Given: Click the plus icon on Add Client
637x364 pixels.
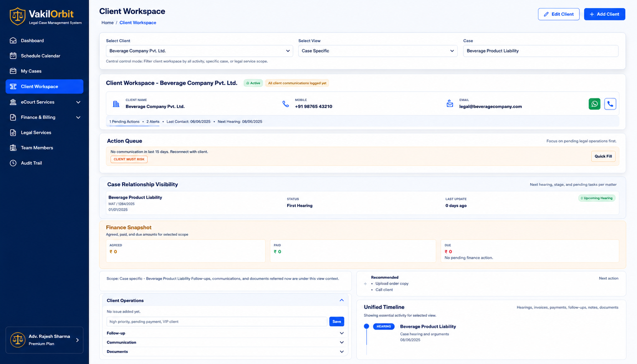Looking at the screenshot, I should [592, 14].
